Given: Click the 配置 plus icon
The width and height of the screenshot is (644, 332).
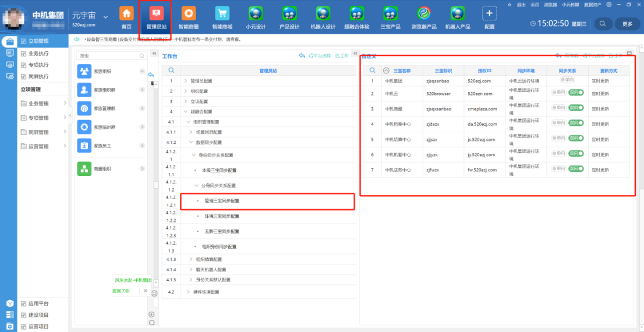Looking at the screenshot, I should coord(490,13).
